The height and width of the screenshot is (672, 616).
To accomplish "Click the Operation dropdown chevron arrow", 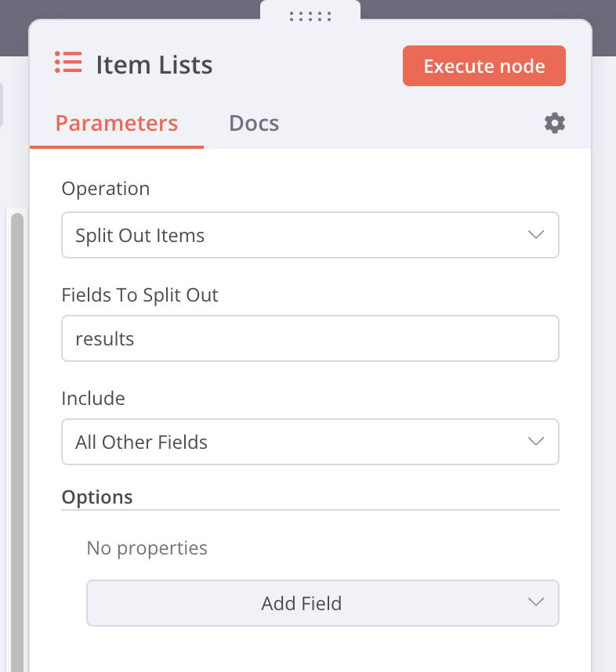I will click(536, 235).
